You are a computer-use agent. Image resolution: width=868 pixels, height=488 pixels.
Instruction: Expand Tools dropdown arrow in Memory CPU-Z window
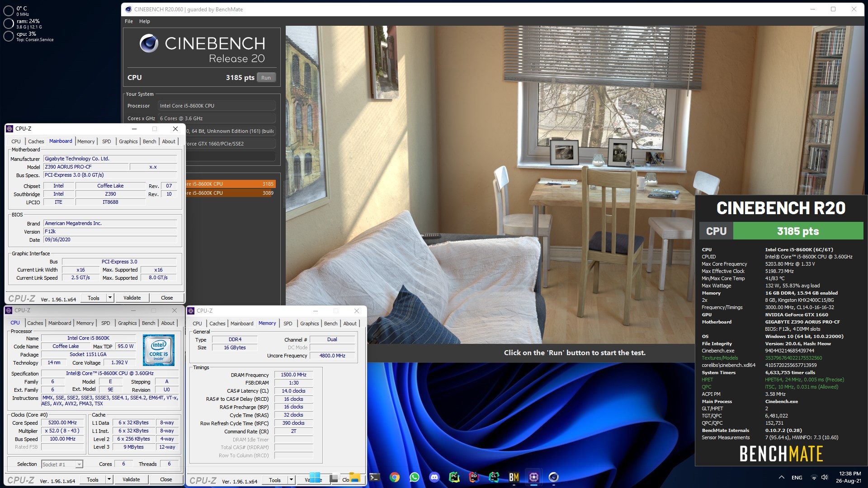tap(291, 480)
